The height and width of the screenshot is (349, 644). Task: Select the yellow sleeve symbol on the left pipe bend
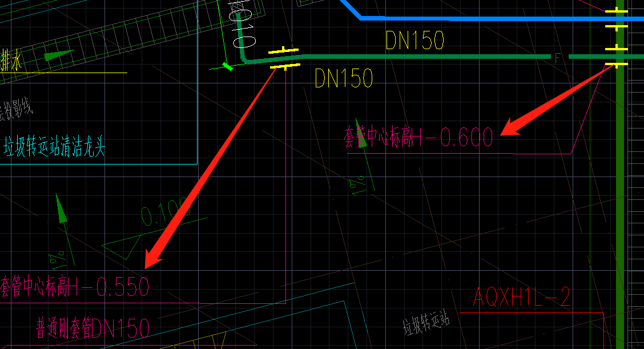pos(284,58)
